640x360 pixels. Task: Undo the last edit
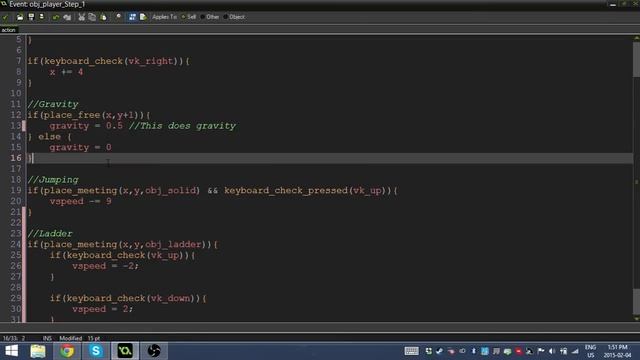pyautogui.click(x=56, y=17)
